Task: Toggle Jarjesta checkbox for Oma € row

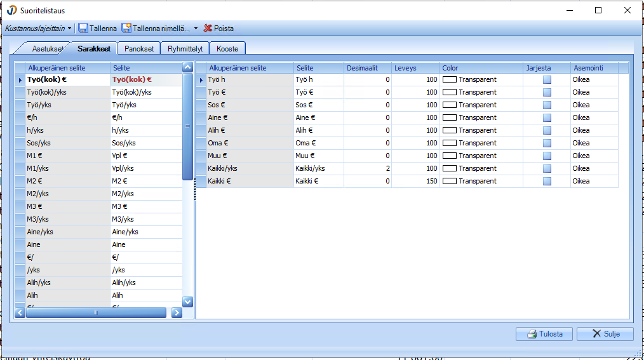Action: 547,143
